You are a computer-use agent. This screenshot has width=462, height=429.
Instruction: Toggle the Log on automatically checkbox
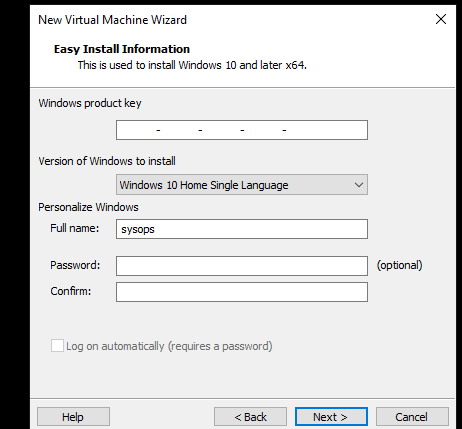coord(57,346)
